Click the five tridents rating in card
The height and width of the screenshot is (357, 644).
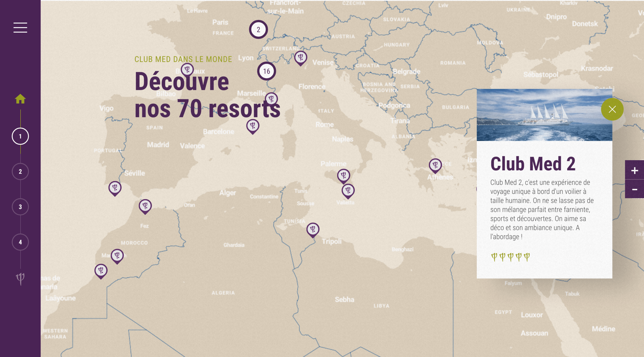[x=510, y=257]
